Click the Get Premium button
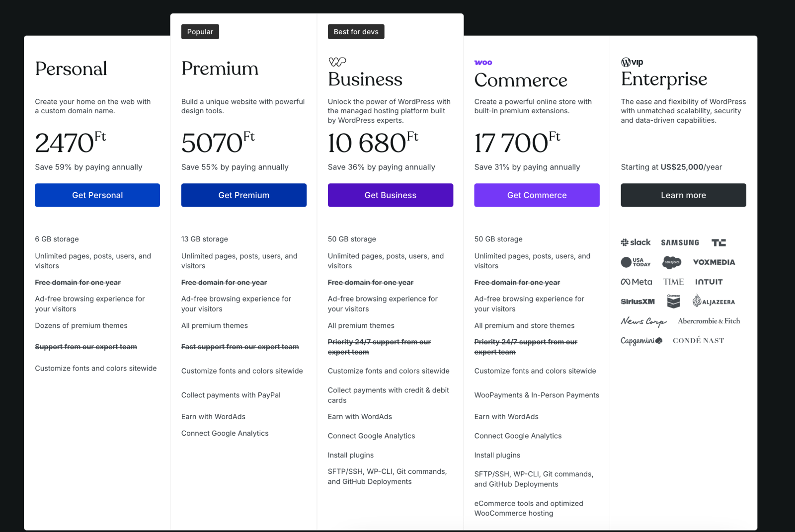 pos(244,195)
